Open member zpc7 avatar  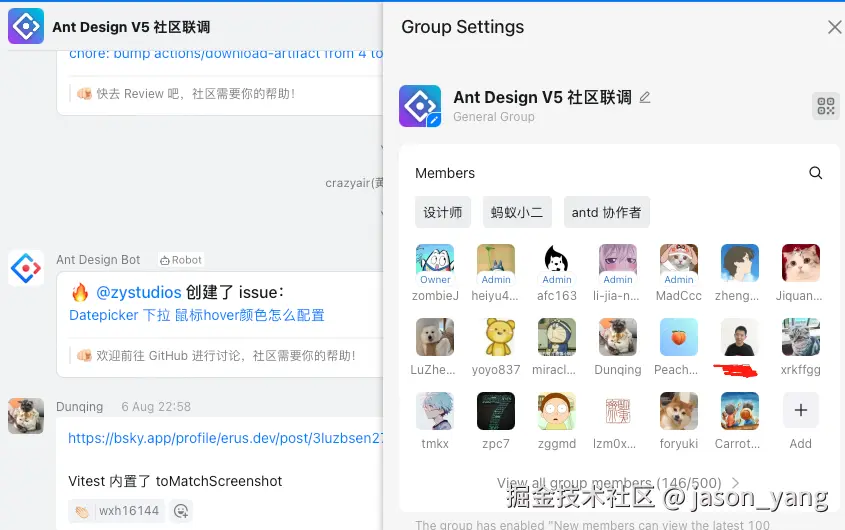496,411
